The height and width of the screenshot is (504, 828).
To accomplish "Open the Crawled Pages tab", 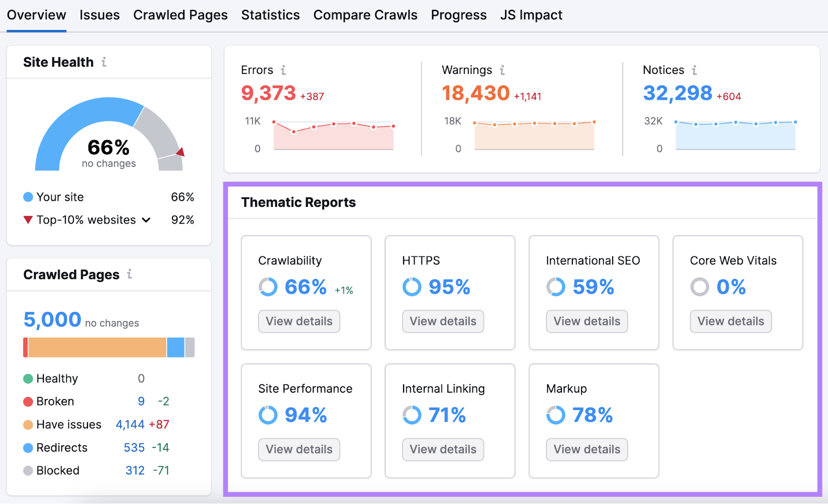I will (180, 15).
